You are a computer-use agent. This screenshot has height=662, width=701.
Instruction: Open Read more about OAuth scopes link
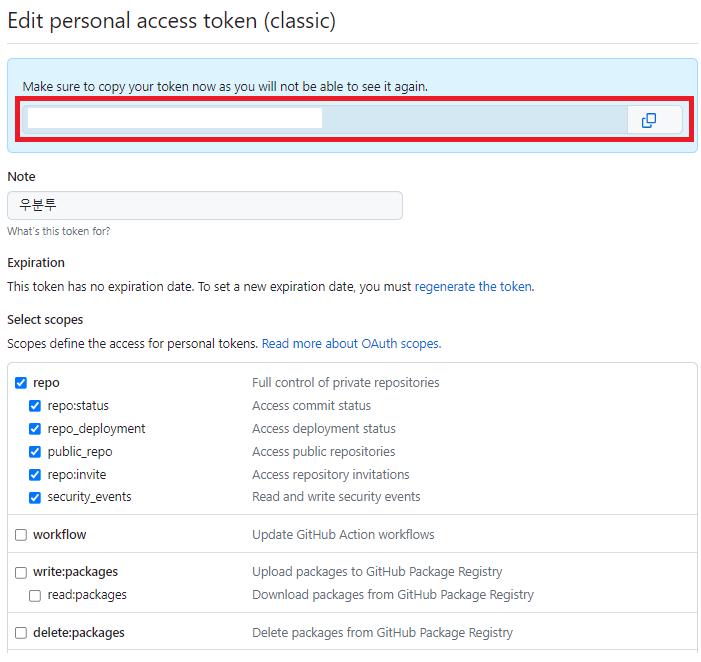tap(351, 344)
